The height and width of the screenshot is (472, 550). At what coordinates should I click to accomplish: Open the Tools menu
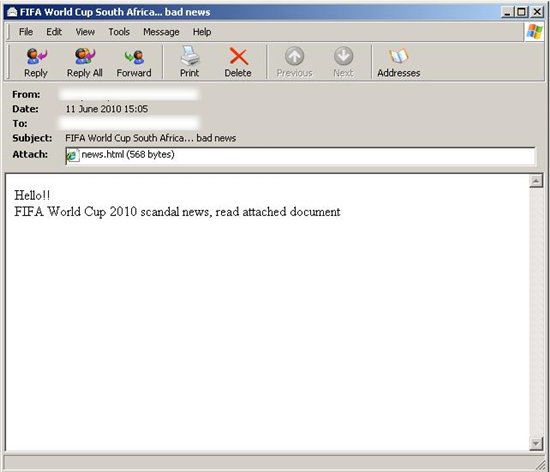(x=119, y=32)
